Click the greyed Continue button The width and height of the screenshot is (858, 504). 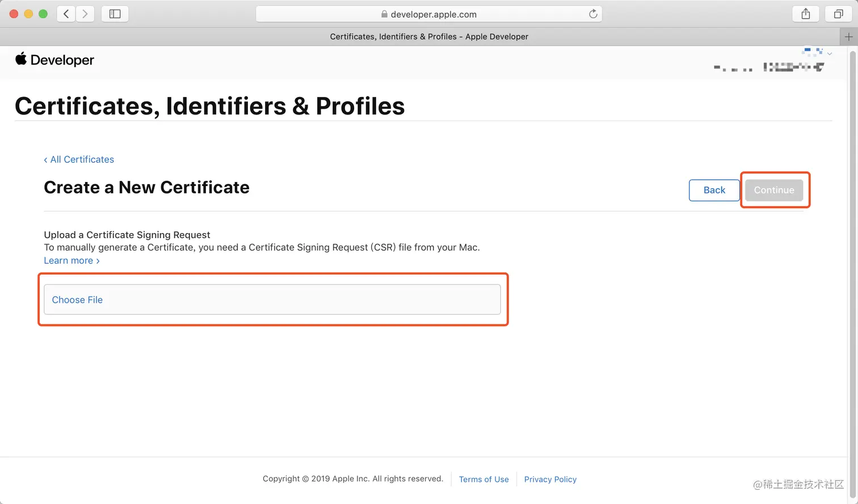click(x=774, y=190)
